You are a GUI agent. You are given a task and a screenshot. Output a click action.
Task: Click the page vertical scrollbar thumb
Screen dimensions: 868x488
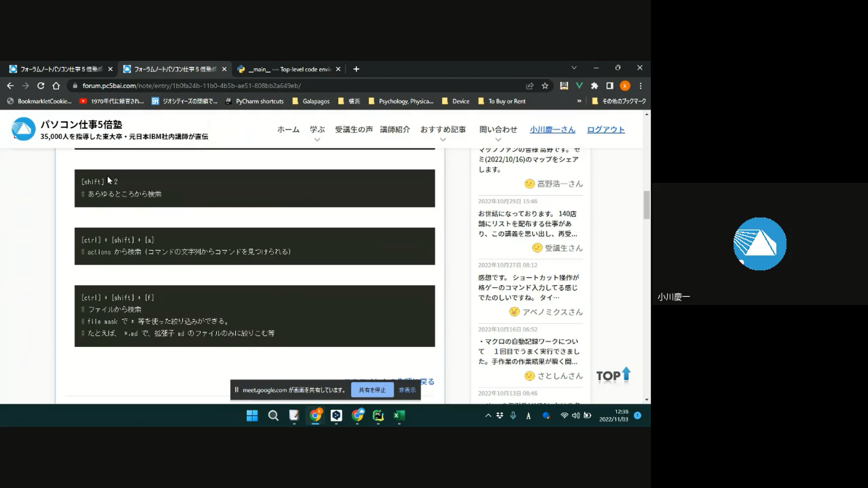(647, 205)
